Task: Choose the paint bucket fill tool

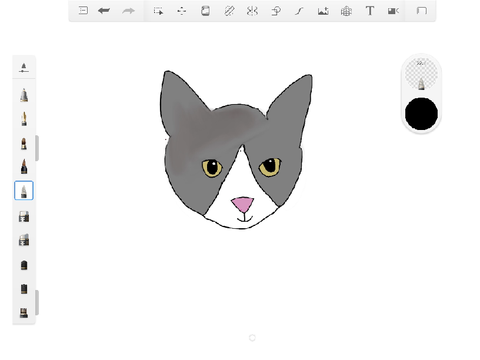Action: tap(205, 11)
